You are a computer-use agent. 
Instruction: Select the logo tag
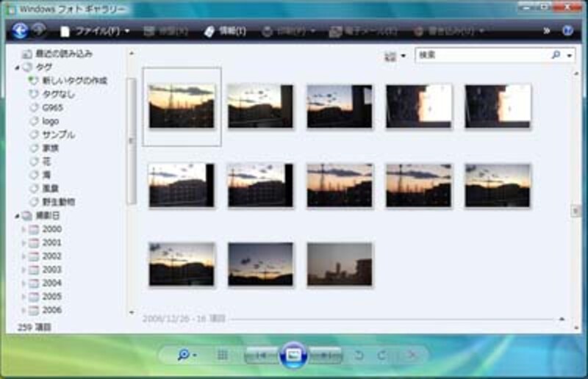(44, 121)
